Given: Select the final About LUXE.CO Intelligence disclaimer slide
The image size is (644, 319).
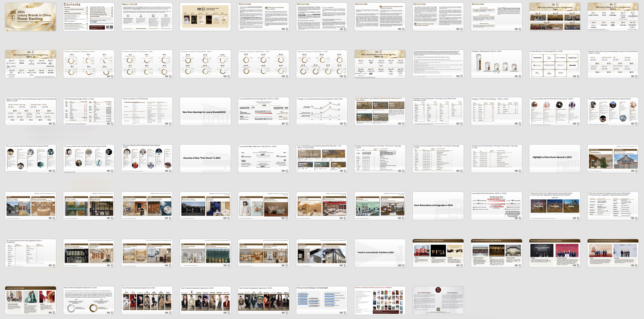Looking at the screenshot, I should click(x=438, y=301).
